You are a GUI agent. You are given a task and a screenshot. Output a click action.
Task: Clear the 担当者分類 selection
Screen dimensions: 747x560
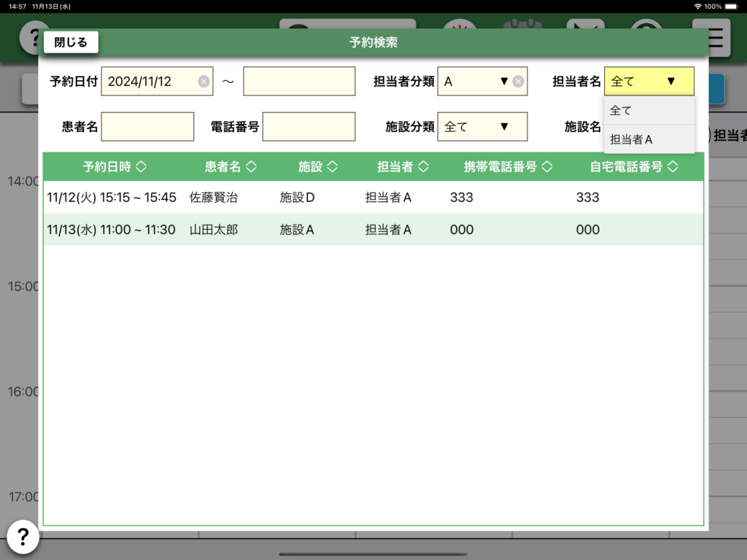tap(518, 82)
